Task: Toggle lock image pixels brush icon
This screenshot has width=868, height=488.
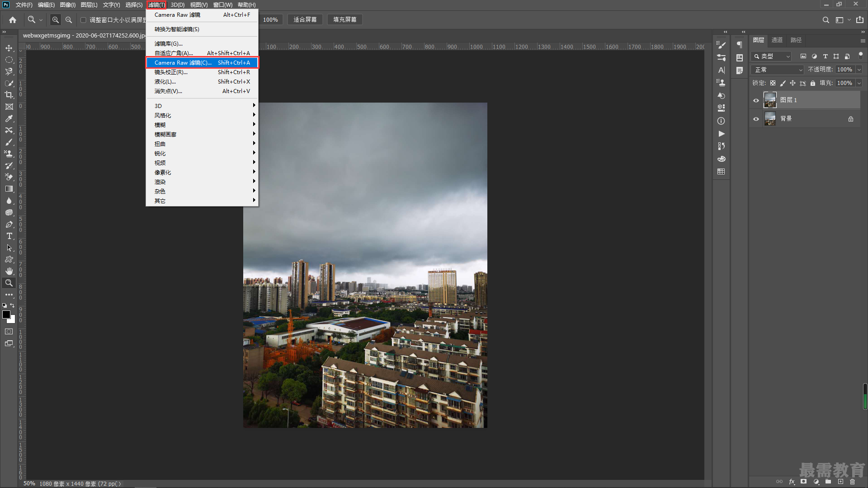Action: (783, 83)
